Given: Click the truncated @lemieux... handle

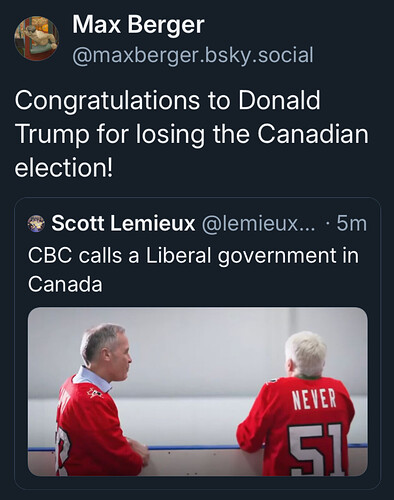Looking at the screenshot, I should tap(258, 223).
